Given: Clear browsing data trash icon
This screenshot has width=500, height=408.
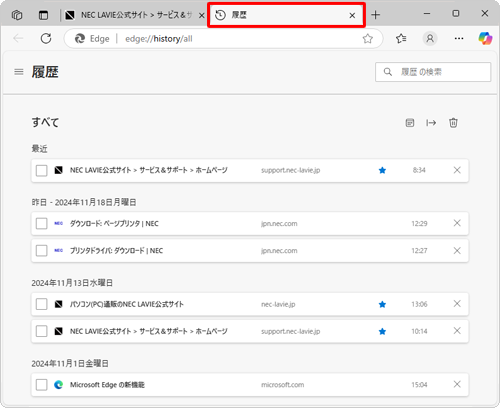Looking at the screenshot, I should point(453,123).
